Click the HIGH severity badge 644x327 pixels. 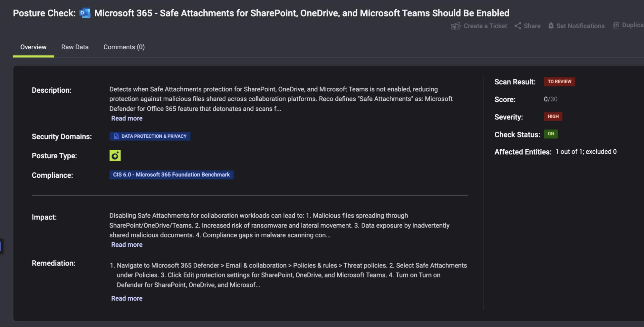[553, 117]
